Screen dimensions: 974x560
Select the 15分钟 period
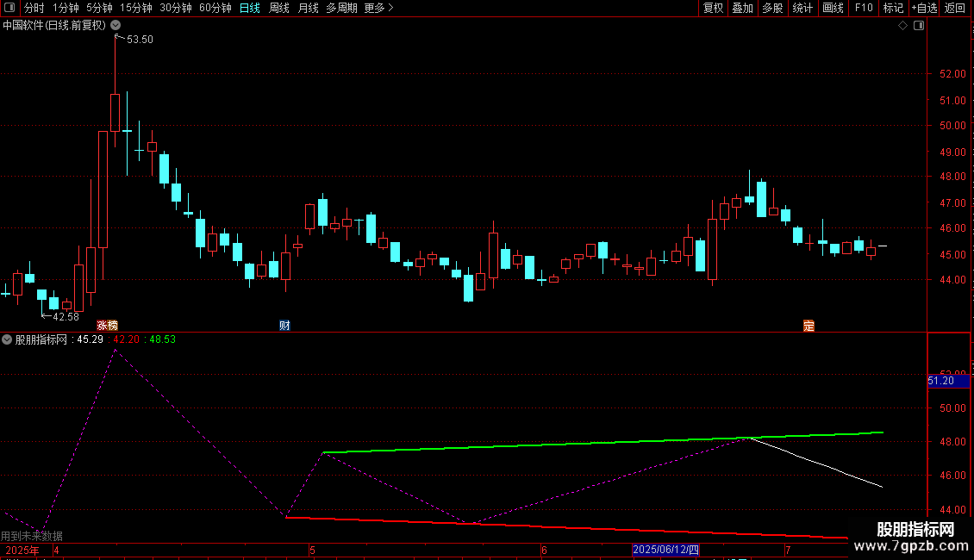(136, 8)
